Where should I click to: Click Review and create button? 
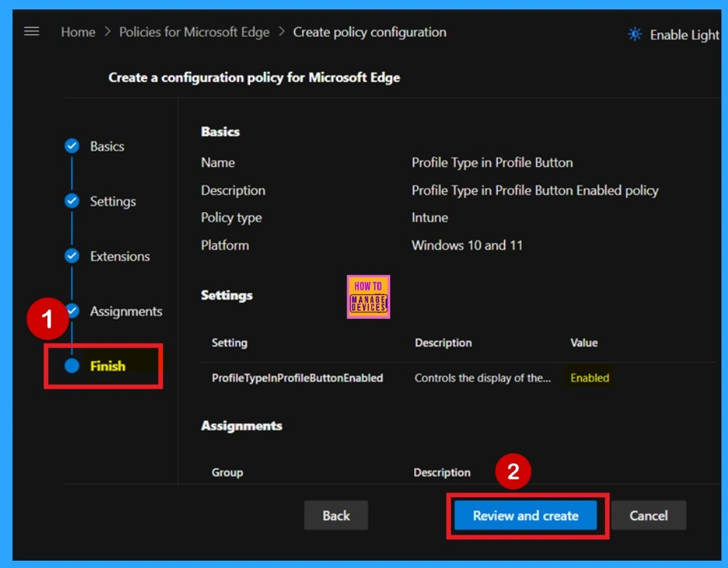525,515
